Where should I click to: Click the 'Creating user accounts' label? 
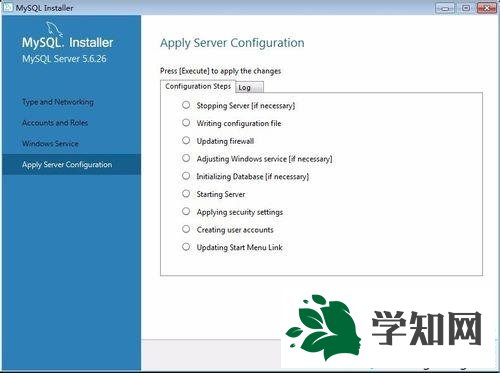click(235, 230)
